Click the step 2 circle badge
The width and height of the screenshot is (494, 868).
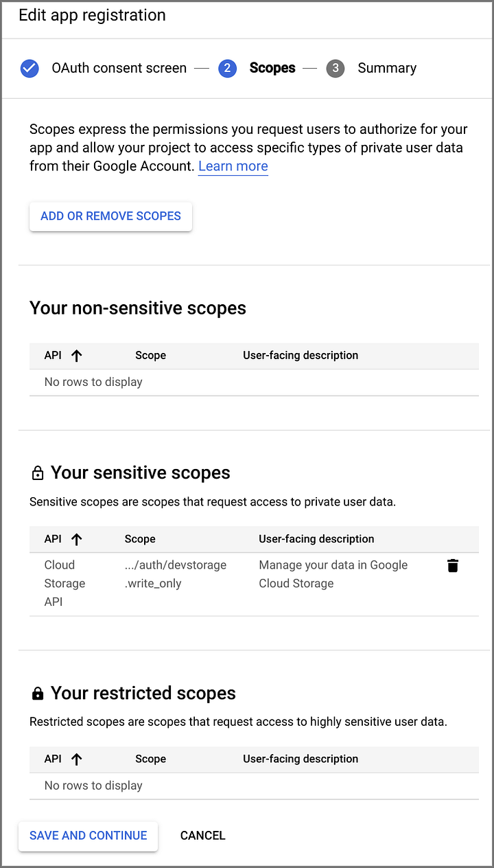pos(227,68)
